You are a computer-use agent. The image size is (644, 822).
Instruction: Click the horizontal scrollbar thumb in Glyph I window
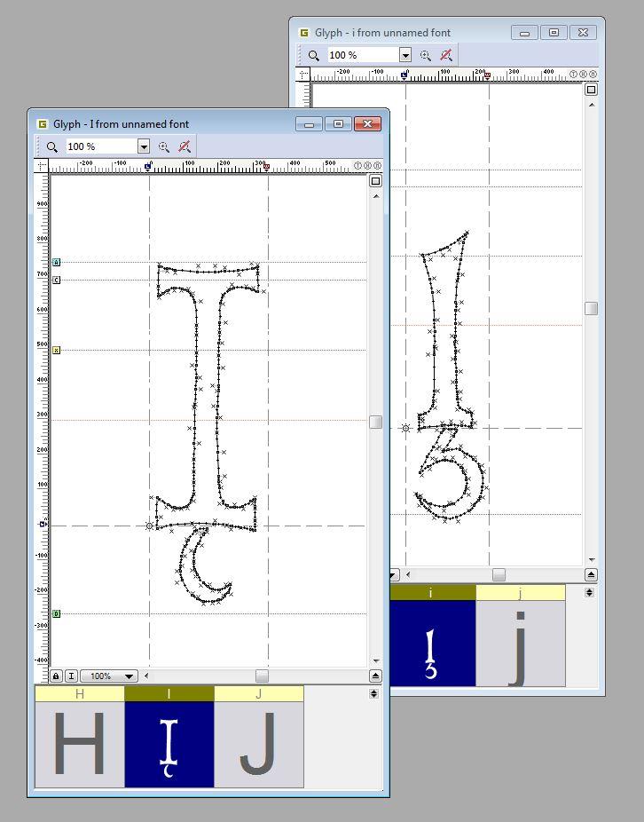(262, 676)
